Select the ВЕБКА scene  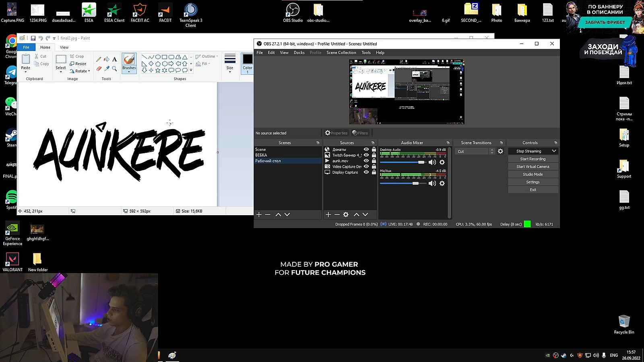(288, 155)
